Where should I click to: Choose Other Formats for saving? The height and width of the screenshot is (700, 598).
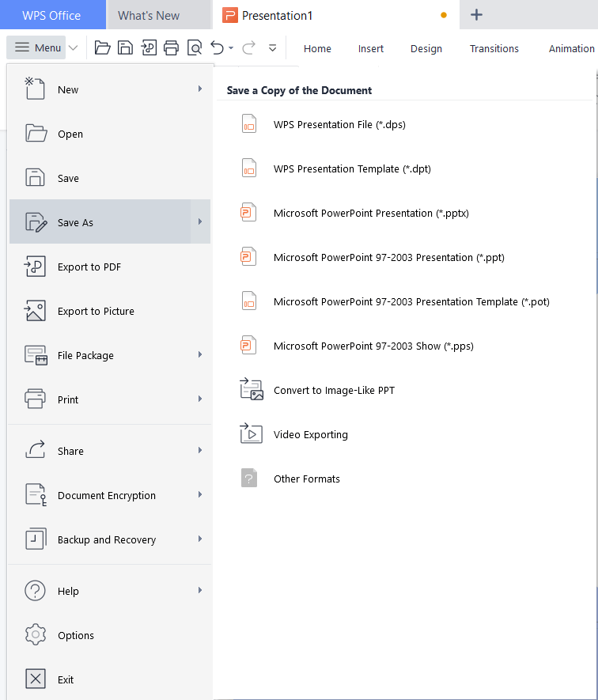(x=306, y=478)
